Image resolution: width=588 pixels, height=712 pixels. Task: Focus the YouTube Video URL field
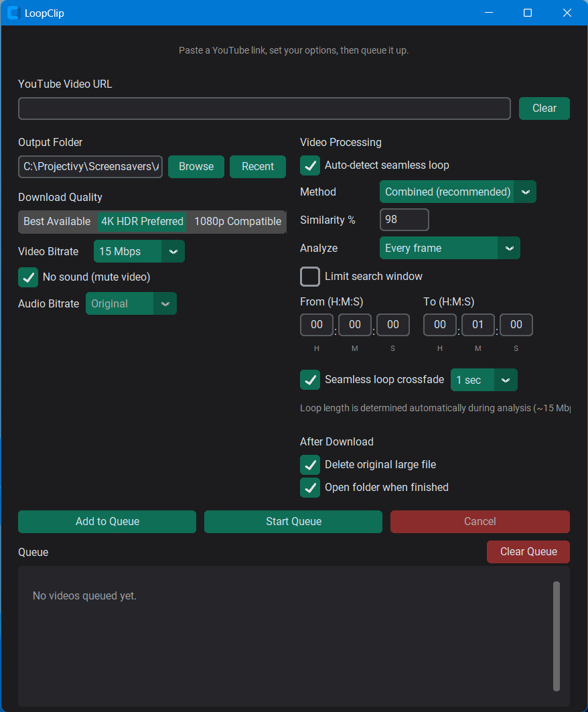pyautogui.click(x=265, y=109)
